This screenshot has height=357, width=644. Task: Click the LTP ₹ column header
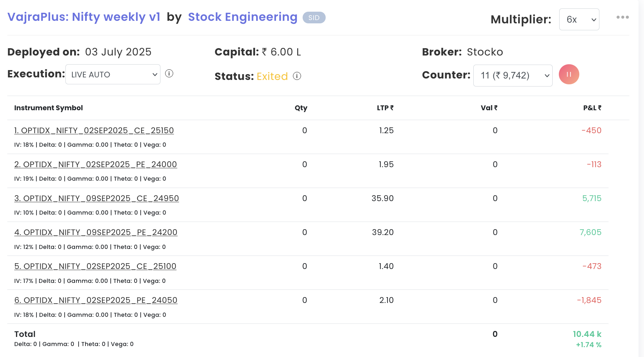tap(385, 108)
